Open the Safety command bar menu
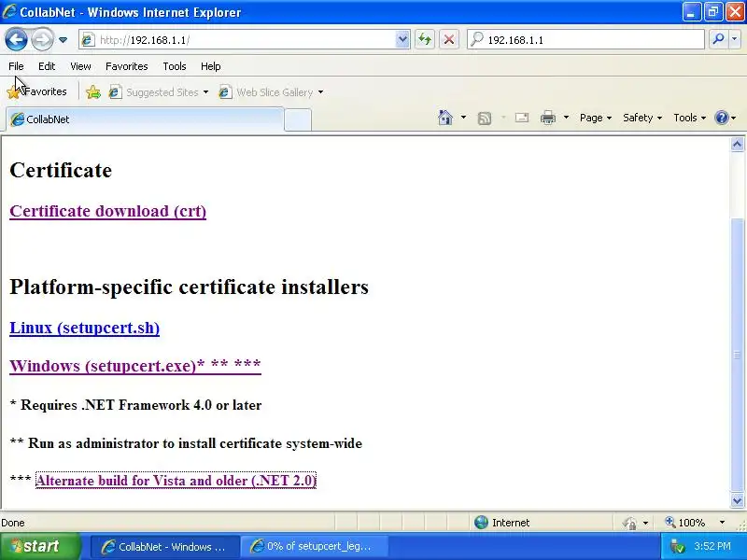 (642, 118)
